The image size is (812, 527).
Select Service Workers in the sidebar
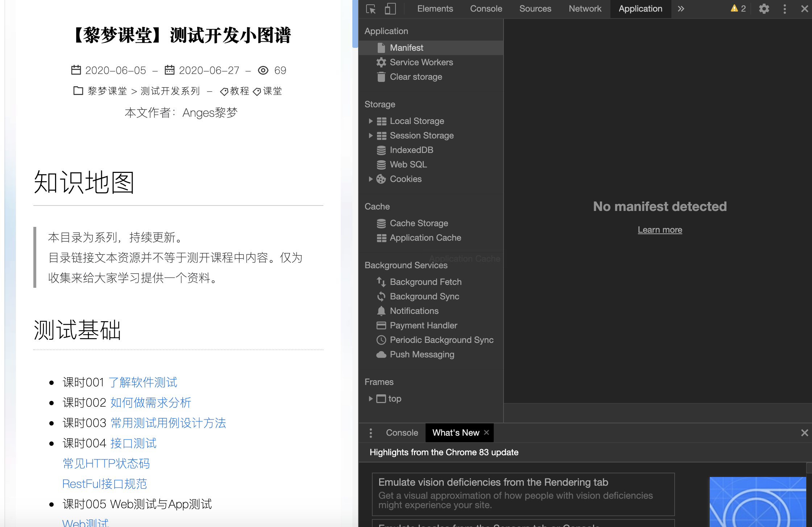coord(421,62)
